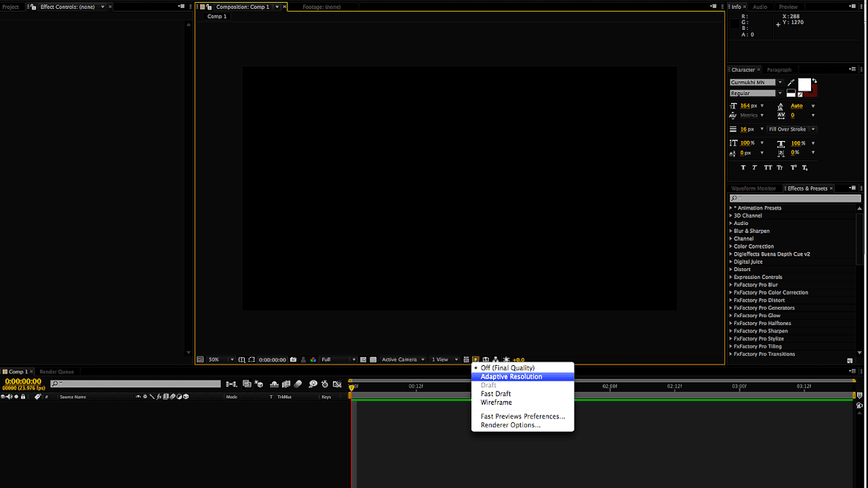Image resolution: width=868 pixels, height=488 pixels.
Task: Click the Fast Previews button icon
Action: (475, 359)
